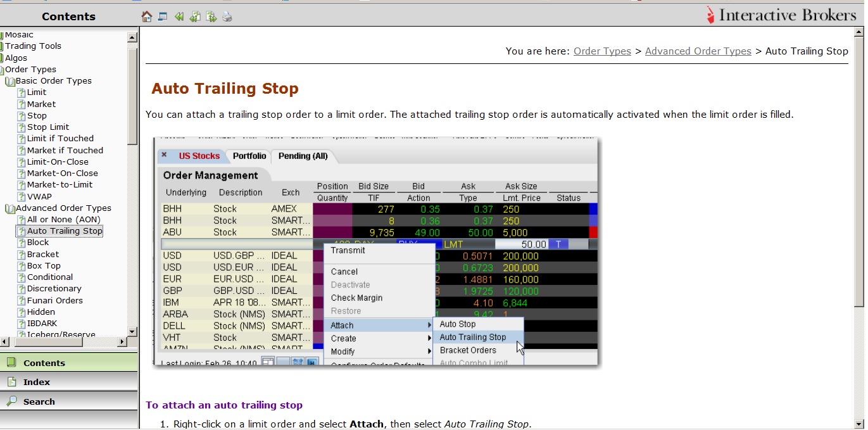This screenshot has width=868, height=430.
Task: Click the Print topic printer icon
Action: [227, 16]
